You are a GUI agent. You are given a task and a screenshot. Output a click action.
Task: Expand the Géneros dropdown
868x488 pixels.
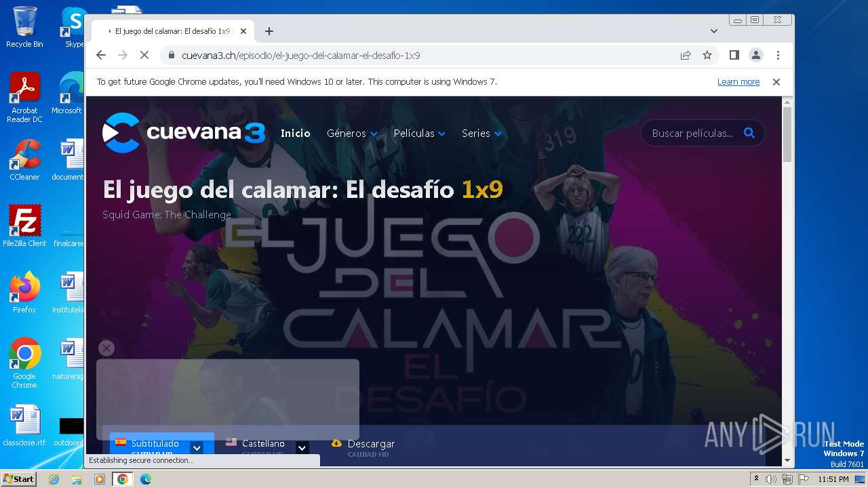click(x=352, y=134)
